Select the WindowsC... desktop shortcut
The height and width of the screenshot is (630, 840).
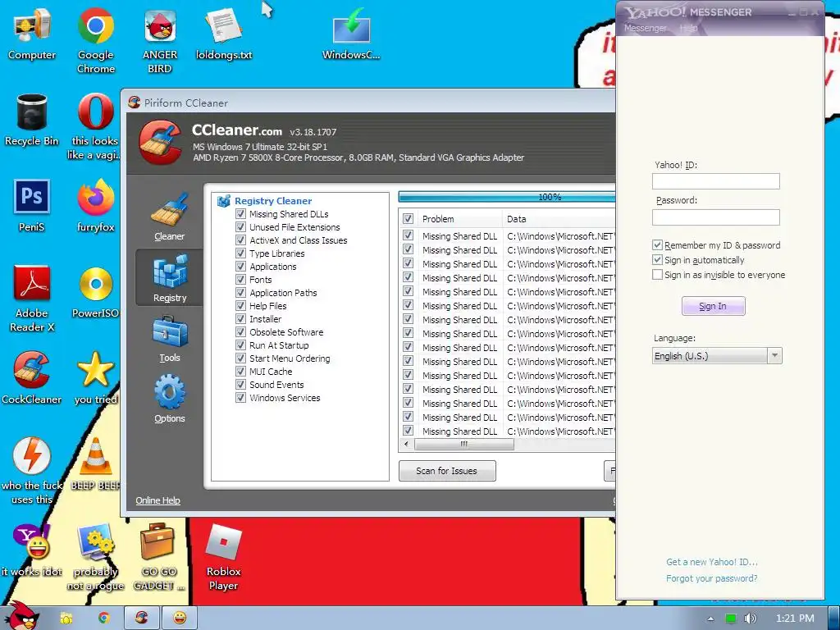pyautogui.click(x=351, y=33)
